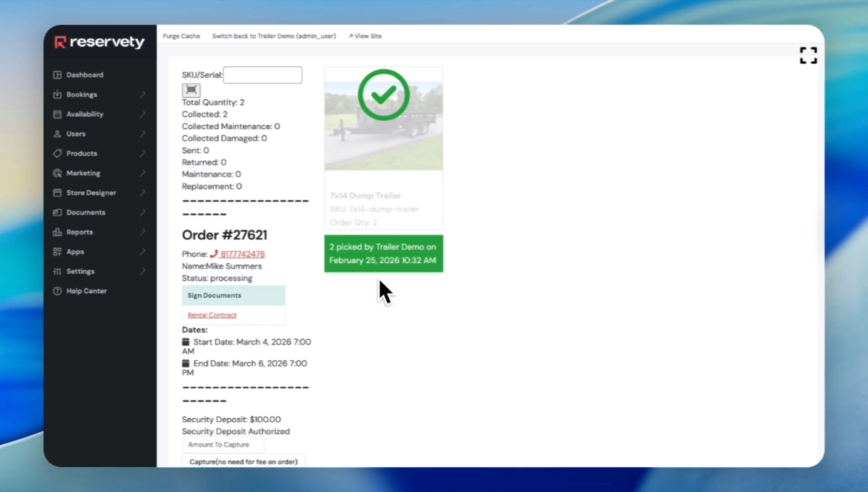The image size is (868, 492).
Task: Expand the Products submenu
Action: (x=143, y=154)
